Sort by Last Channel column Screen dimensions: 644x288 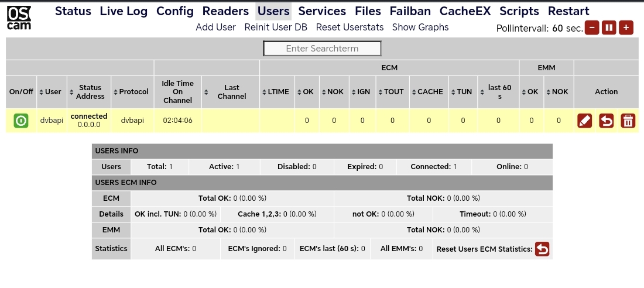click(x=231, y=92)
